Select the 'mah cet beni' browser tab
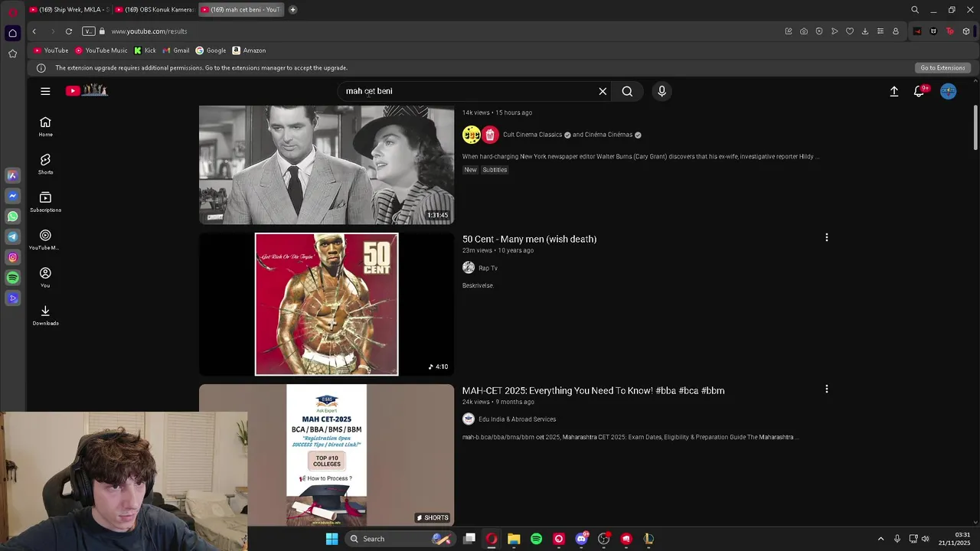 [240, 10]
